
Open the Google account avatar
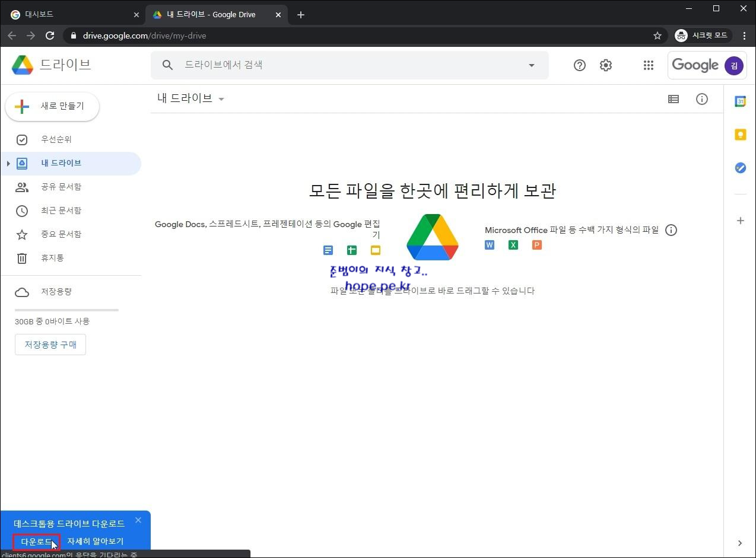(x=734, y=65)
